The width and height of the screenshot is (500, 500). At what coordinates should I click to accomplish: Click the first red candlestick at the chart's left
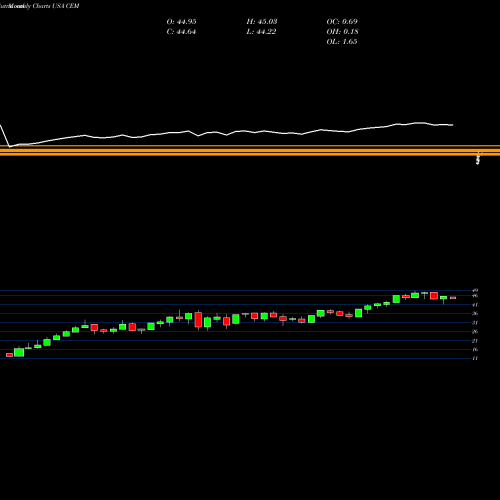(9, 355)
